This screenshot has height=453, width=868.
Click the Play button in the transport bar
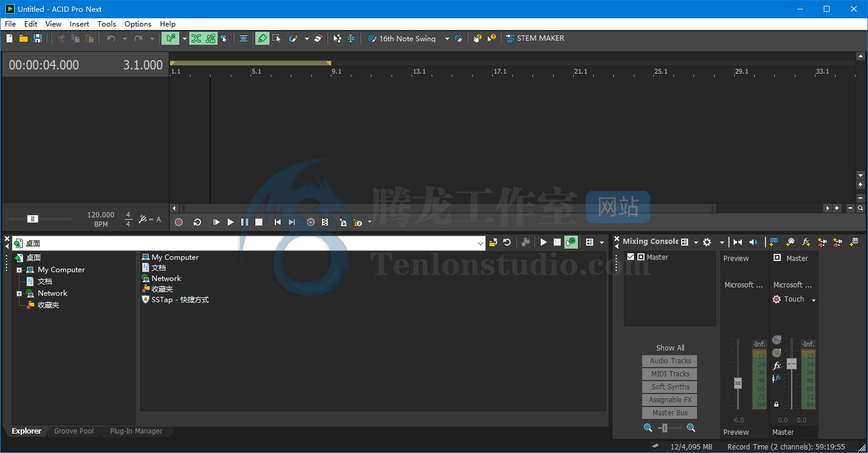point(231,222)
